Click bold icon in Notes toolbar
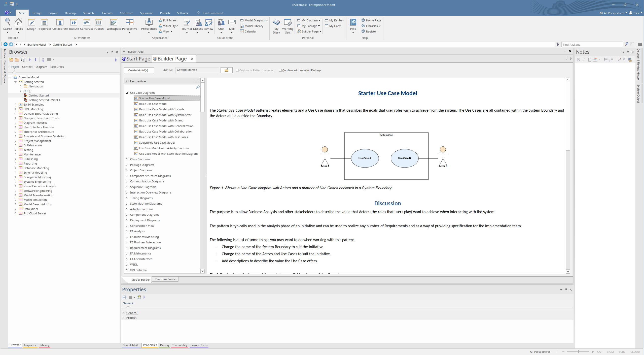 coord(578,60)
